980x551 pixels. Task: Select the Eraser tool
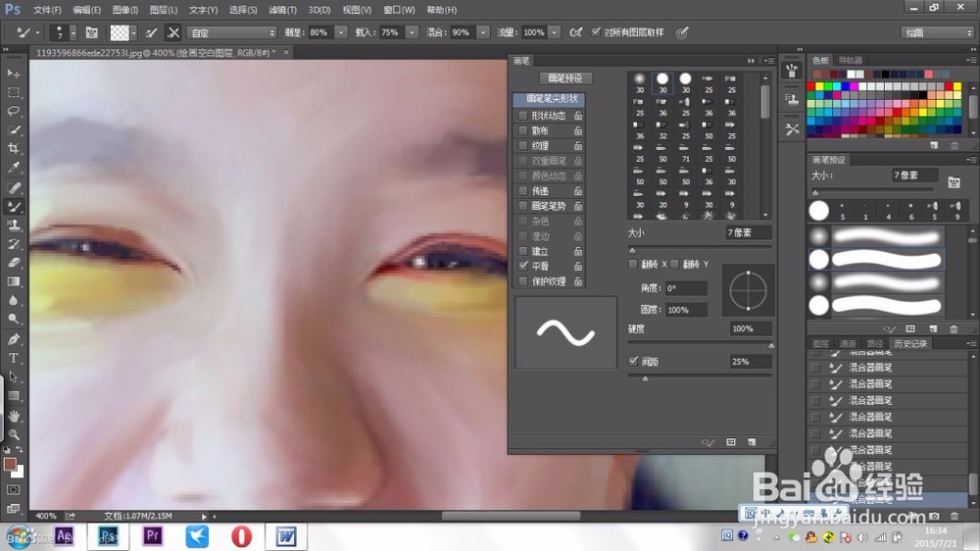pyautogui.click(x=13, y=263)
